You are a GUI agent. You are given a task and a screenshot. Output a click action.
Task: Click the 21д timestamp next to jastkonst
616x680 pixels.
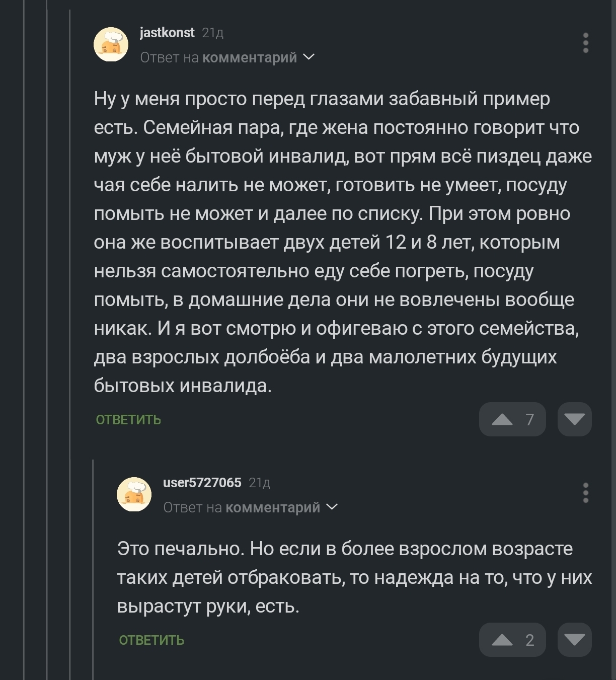[x=213, y=33]
